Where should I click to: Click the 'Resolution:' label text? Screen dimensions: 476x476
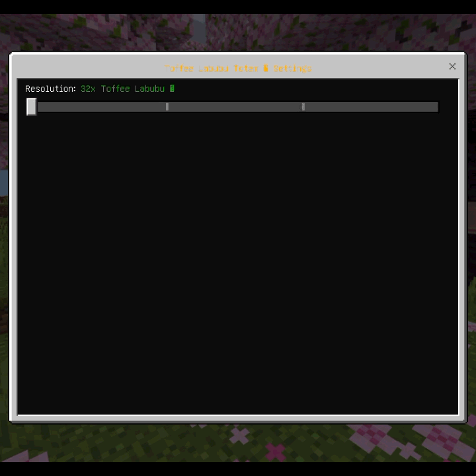click(x=50, y=89)
